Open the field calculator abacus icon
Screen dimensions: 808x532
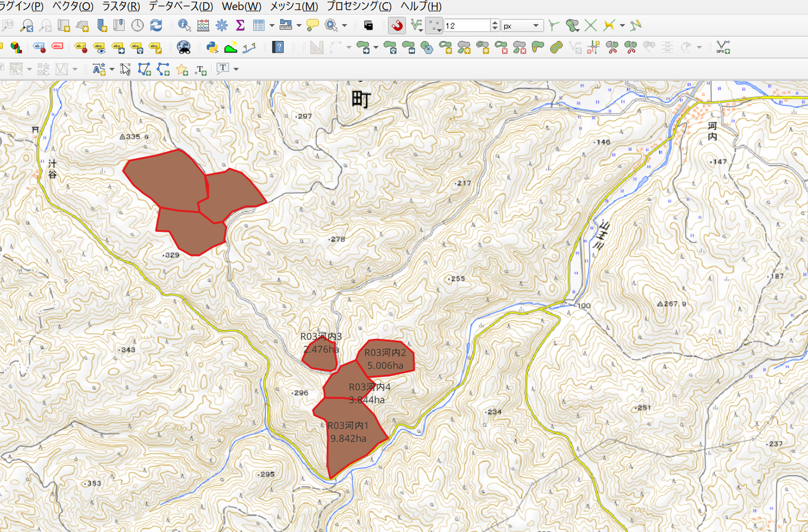pos(203,25)
